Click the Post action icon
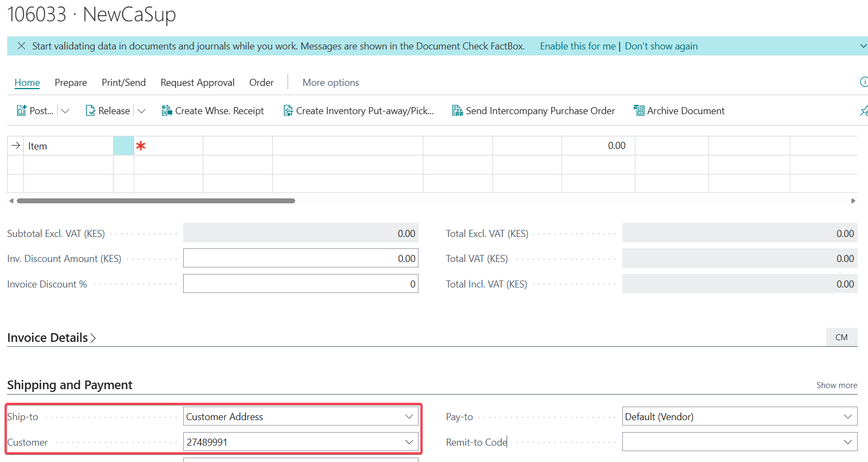Image resolution: width=868 pixels, height=462 pixels. click(22, 111)
